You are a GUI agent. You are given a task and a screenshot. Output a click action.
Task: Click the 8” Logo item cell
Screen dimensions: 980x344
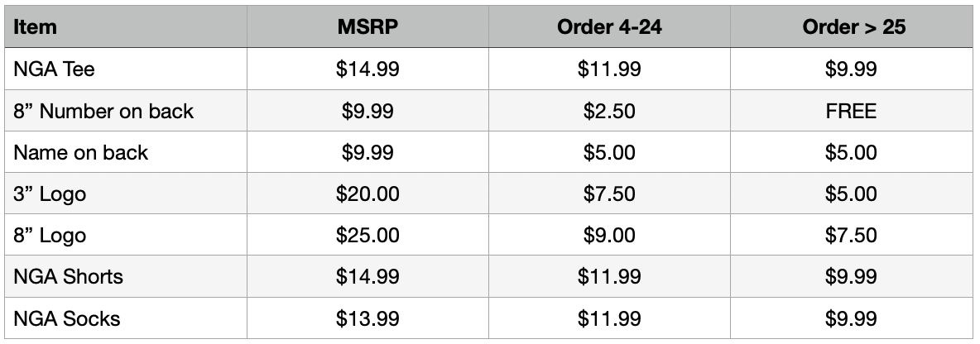[50, 236]
